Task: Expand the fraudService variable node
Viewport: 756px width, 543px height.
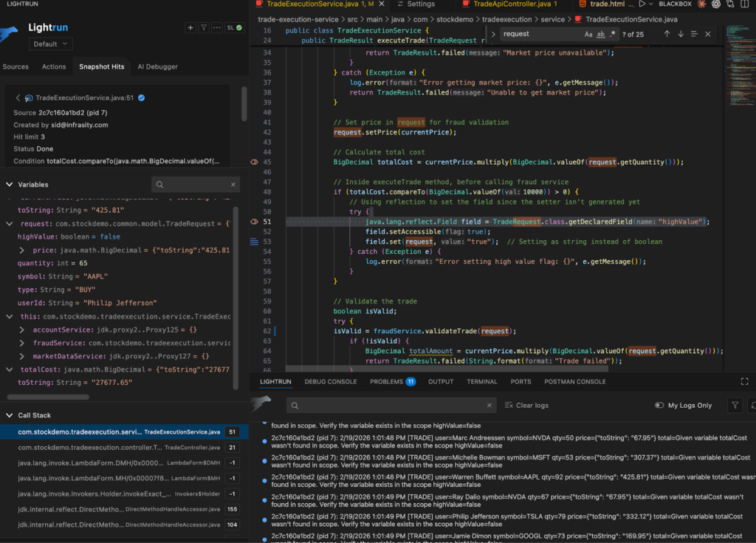Action: (x=22, y=343)
